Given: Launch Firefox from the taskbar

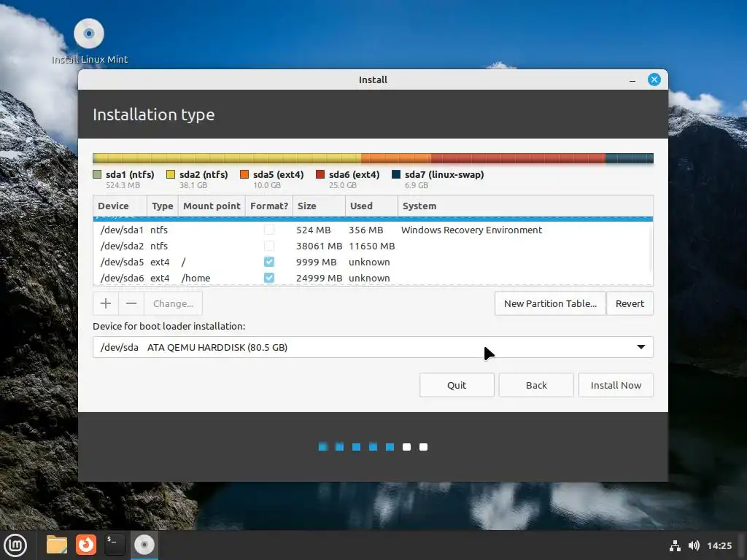Looking at the screenshot, I should (x=86, y=545).
